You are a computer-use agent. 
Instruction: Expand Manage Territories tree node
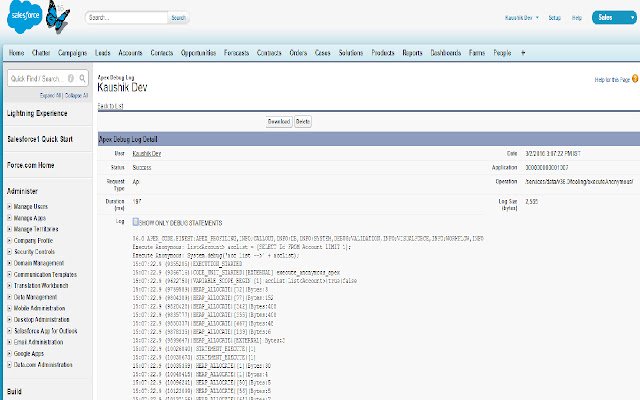click(x=9, y=229)
